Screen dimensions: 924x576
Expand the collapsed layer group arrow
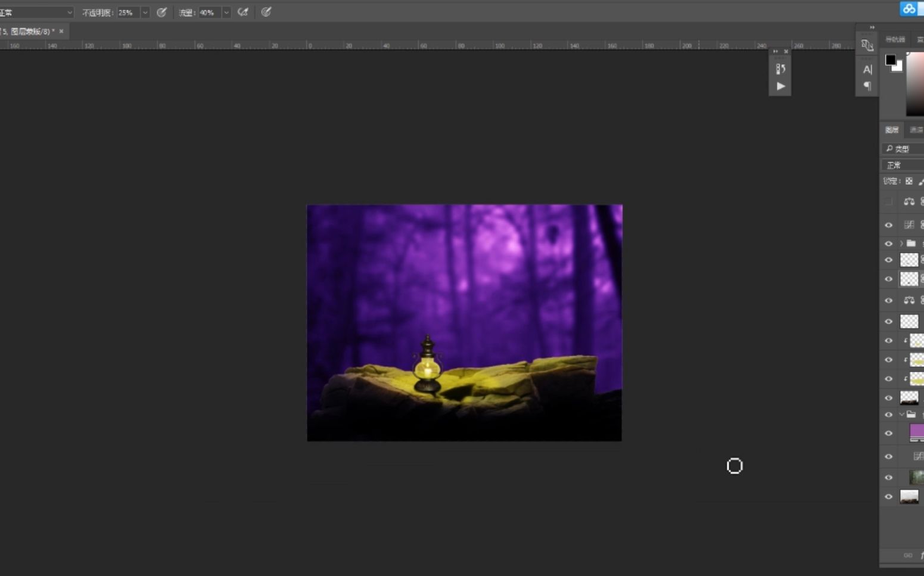click(901, 243)
